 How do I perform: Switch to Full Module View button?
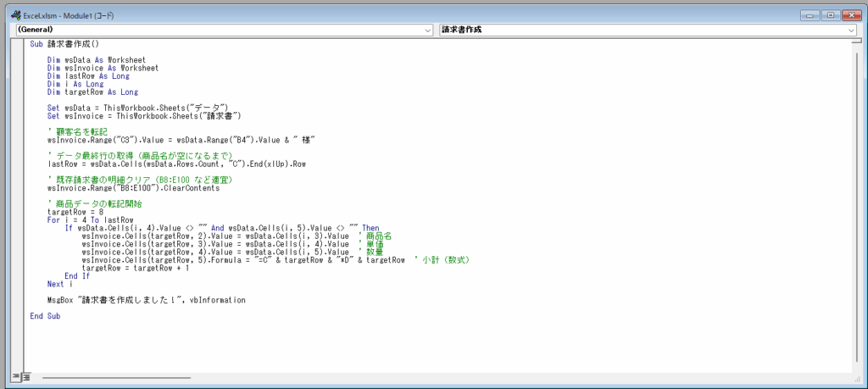pos(26,377)
